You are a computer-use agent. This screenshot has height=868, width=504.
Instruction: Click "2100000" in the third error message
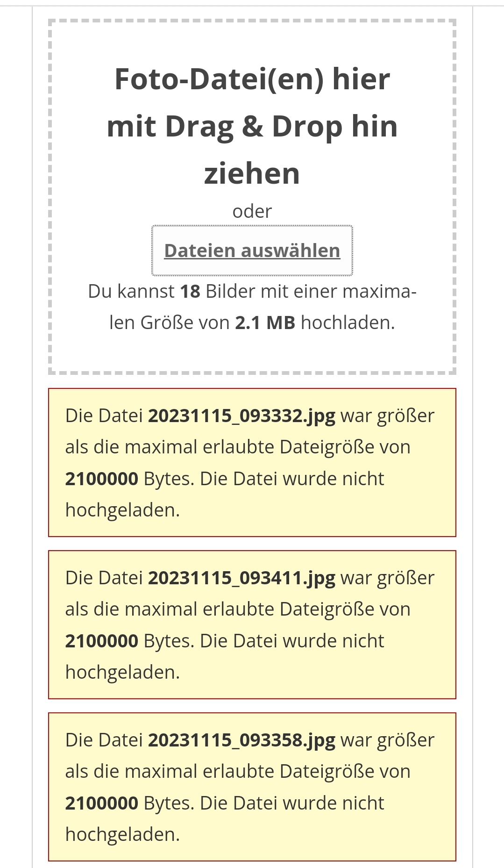(x=102, y=803)
